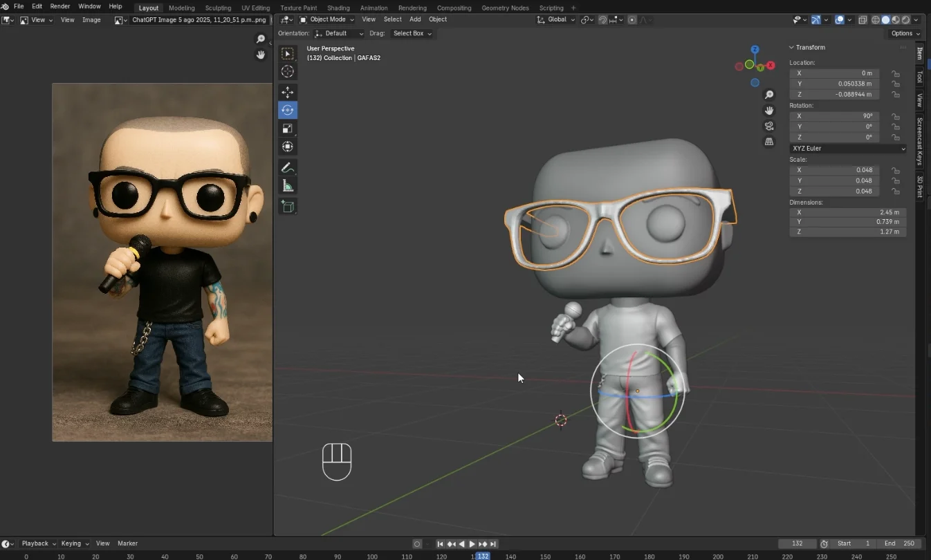This screenshot has height=560, width=931.
Task: Toggle X-Ray mode in the viewport
Action: [x=863, y=20]
